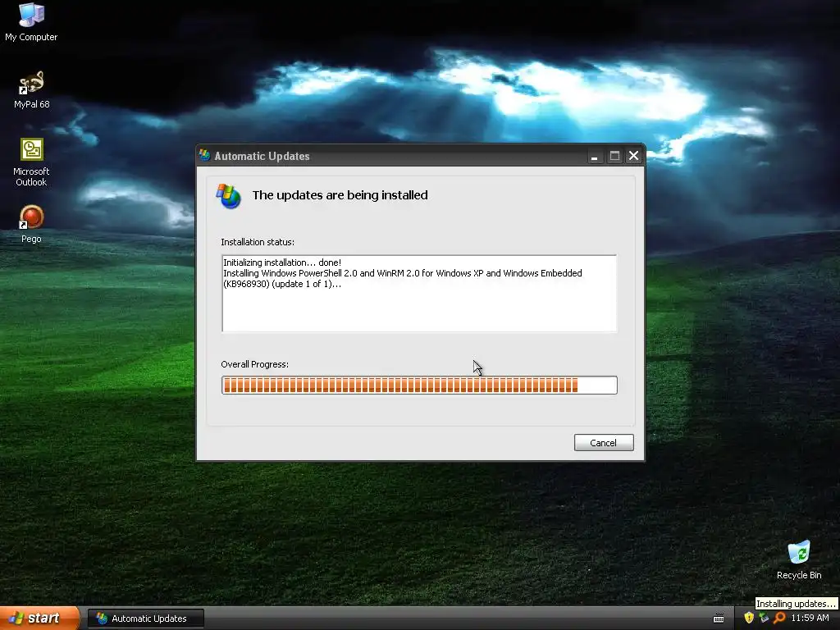Viewport: 840px width, 630px height.
Task: Open the My Computer desktop icon
Action: pyautogui.click(x=31, y=21)
